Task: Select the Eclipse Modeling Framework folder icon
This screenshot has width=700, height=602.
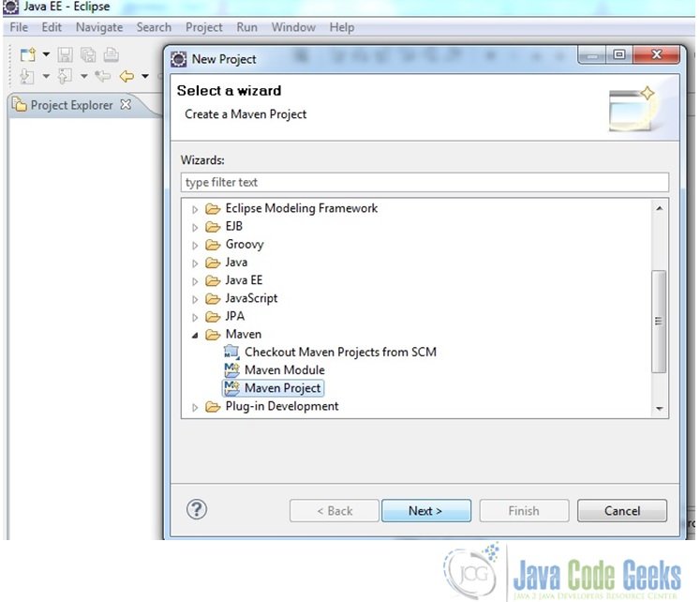Action: (x=213, y=208)
